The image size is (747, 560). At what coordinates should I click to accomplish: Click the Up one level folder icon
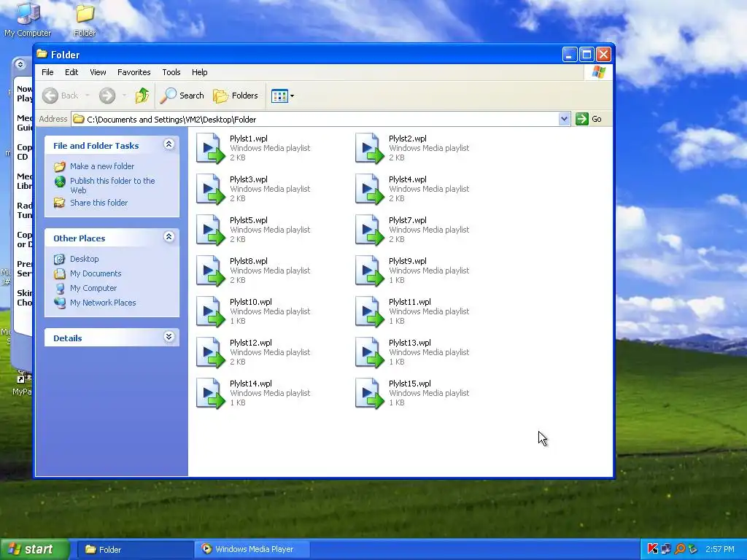click(142, 96)
